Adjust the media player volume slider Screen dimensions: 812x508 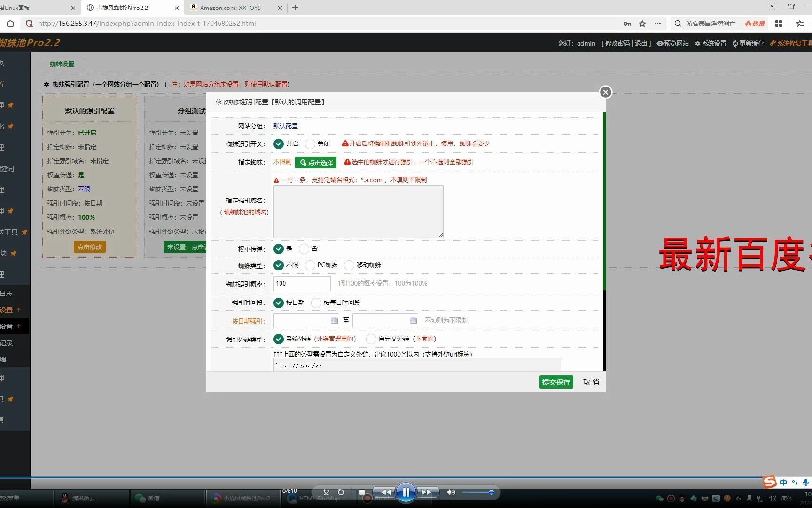tap(478, 492)
